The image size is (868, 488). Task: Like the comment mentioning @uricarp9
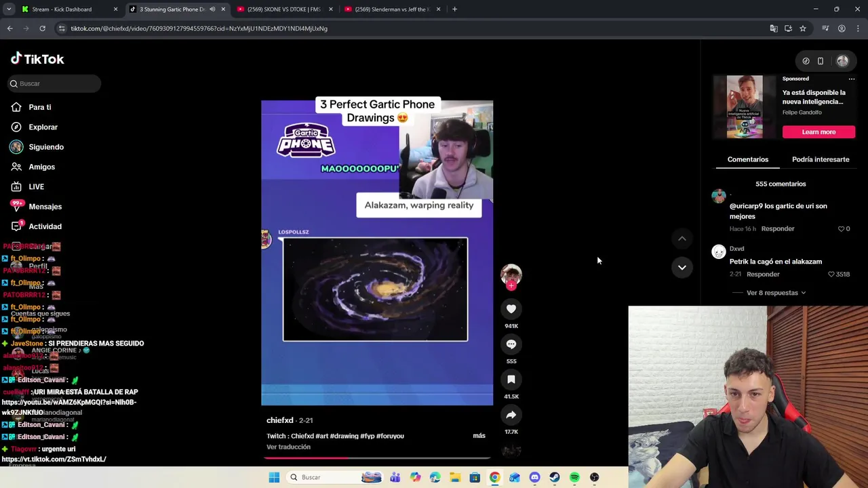(x=842, y=229)
